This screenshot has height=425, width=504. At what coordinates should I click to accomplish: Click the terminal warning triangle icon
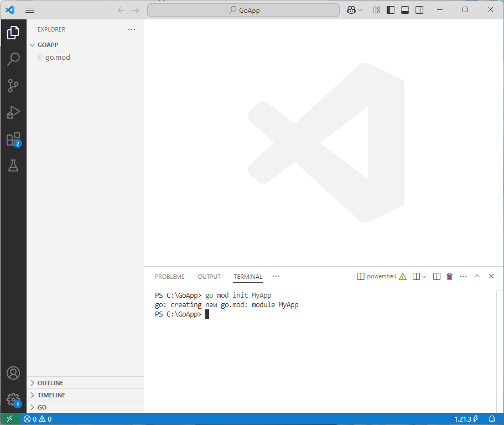tap(403, 277)
